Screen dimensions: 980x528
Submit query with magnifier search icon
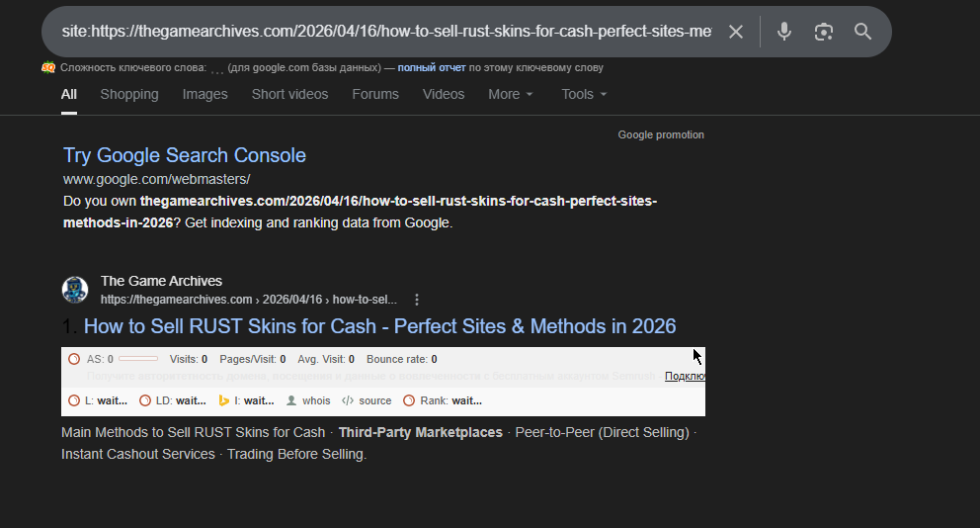click(x=862, y=32)
